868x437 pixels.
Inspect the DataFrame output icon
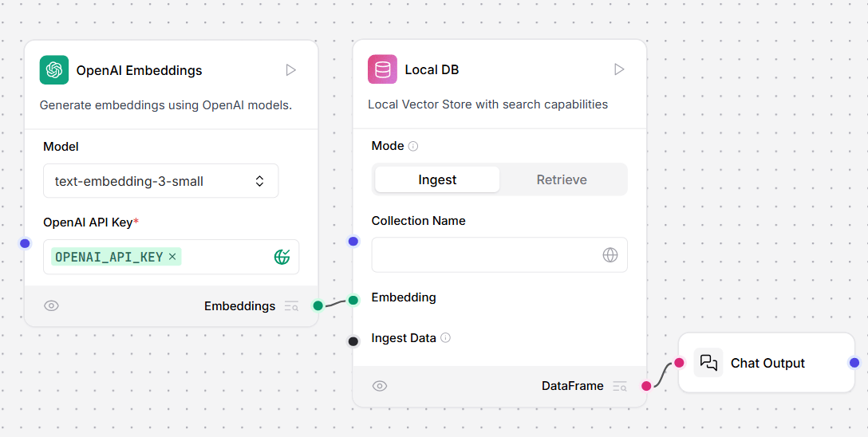coord(620,386)
